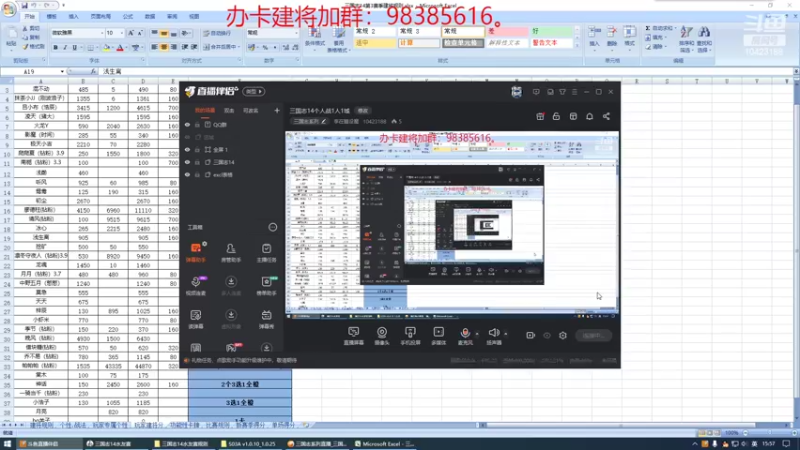Viewport: 800px width, 450px height.
Task: Switch to Excel 插入 ribbon tab
Action: coord(73,16)
